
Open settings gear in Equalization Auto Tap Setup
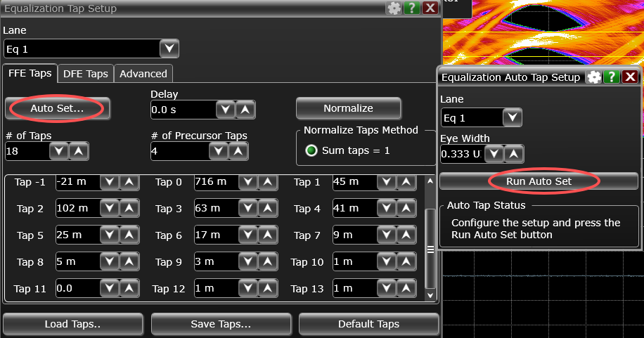[594, 77]
